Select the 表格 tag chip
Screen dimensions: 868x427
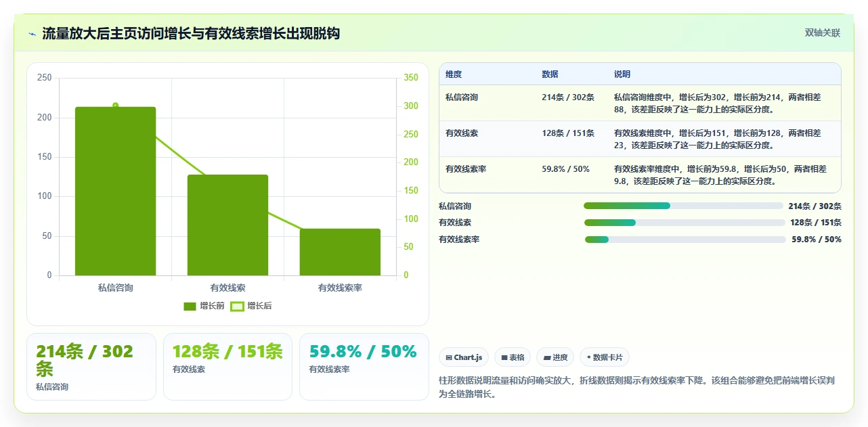513,357
